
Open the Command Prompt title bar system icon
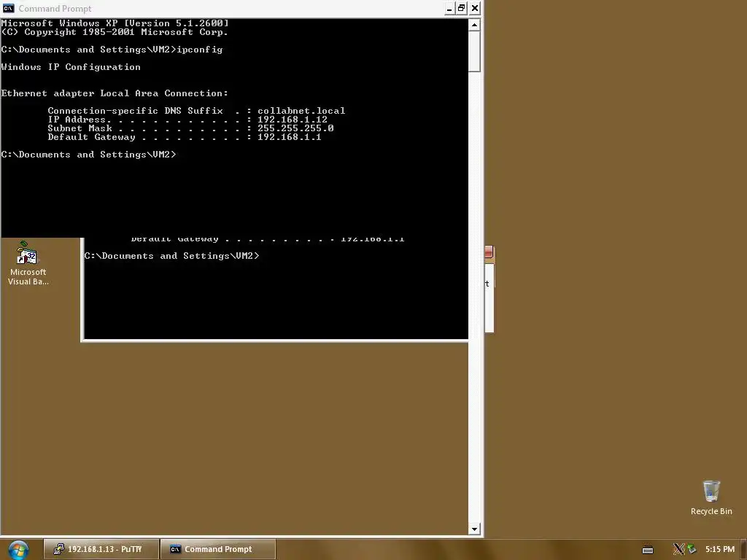(9, 8)
